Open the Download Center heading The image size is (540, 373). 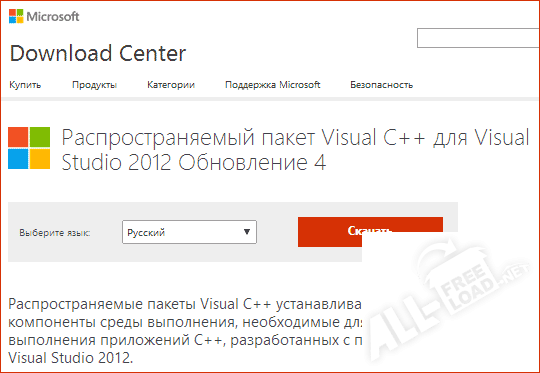click(98, 53)
